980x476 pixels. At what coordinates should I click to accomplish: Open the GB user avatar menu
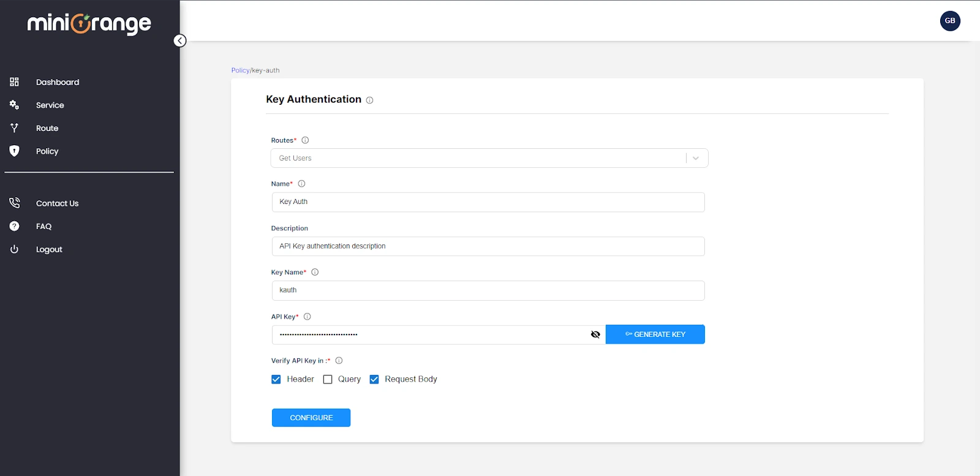click(x=950, y=21)
